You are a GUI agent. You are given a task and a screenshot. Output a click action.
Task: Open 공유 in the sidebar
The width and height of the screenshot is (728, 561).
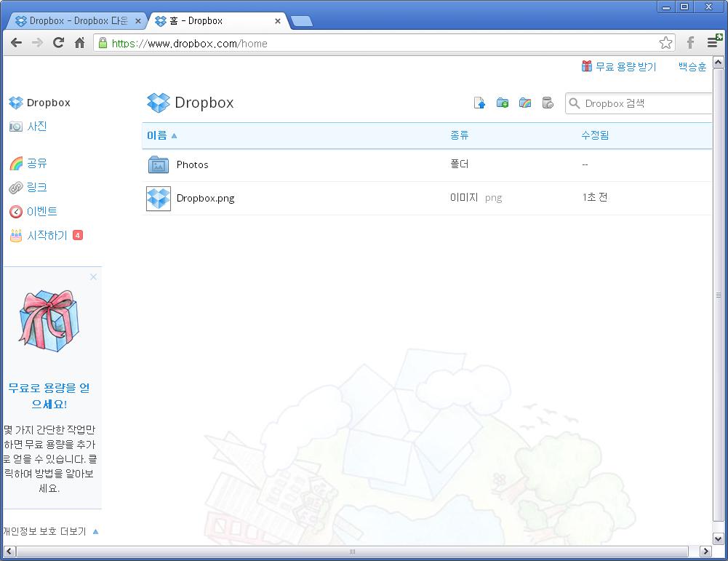36,163
